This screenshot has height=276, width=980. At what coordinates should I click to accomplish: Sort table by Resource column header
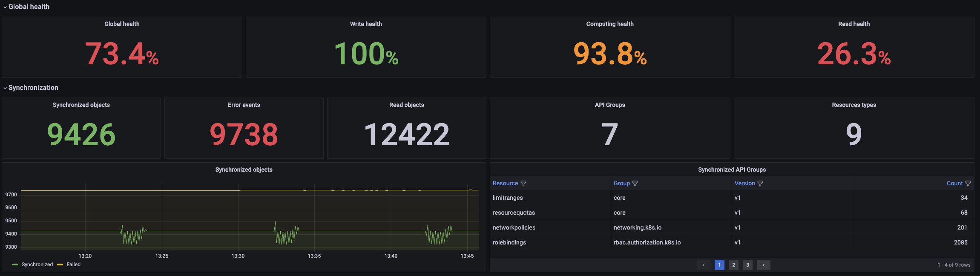click(505, 184)
